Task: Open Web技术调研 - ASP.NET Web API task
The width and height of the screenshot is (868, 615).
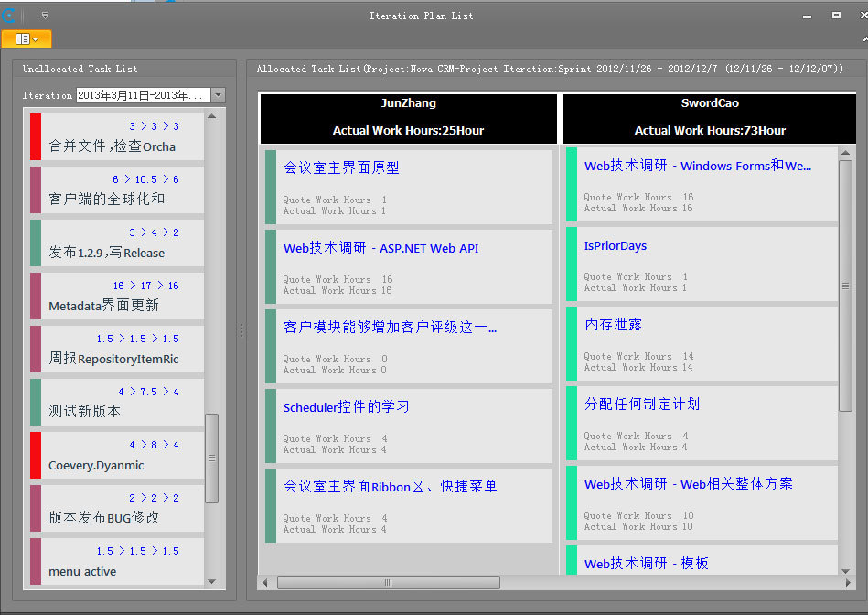Action: point(380,248)
